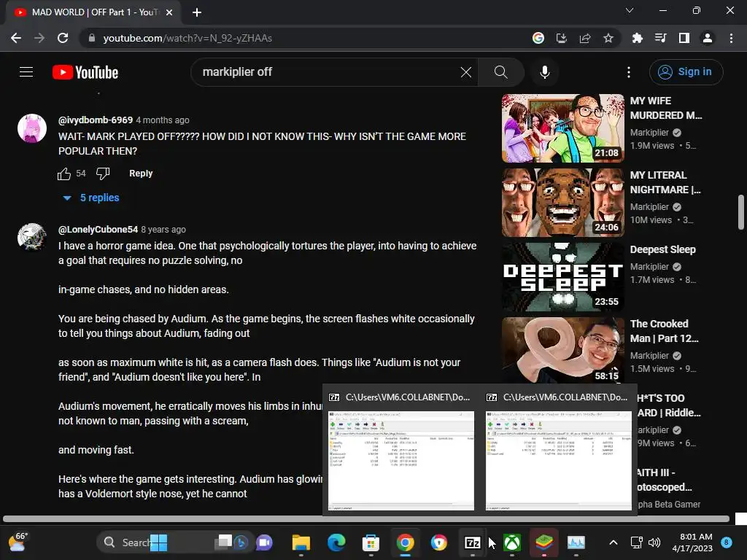Open Chrome's three-dot customize menu
This screenshot has height=560, width=747.
tap(731, 38)
